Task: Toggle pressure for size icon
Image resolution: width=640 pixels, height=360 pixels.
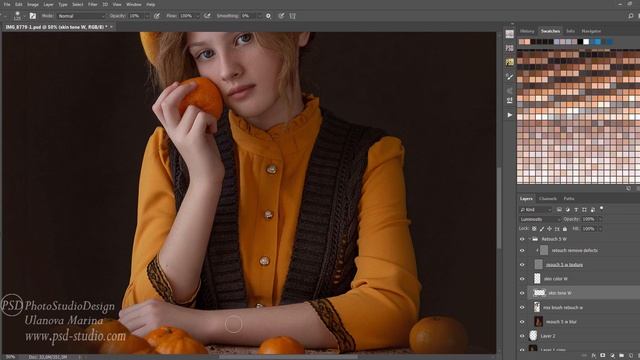Action: point(281,16)
